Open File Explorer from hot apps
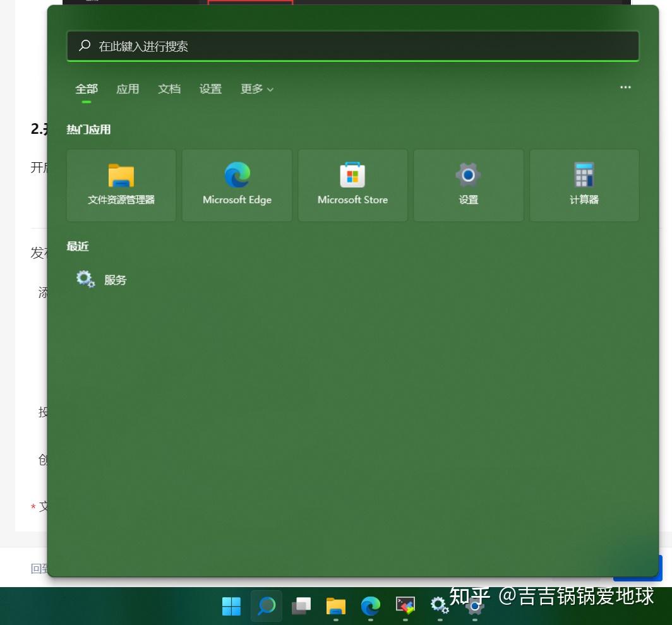The image size is (672, 625). point(121,185)
